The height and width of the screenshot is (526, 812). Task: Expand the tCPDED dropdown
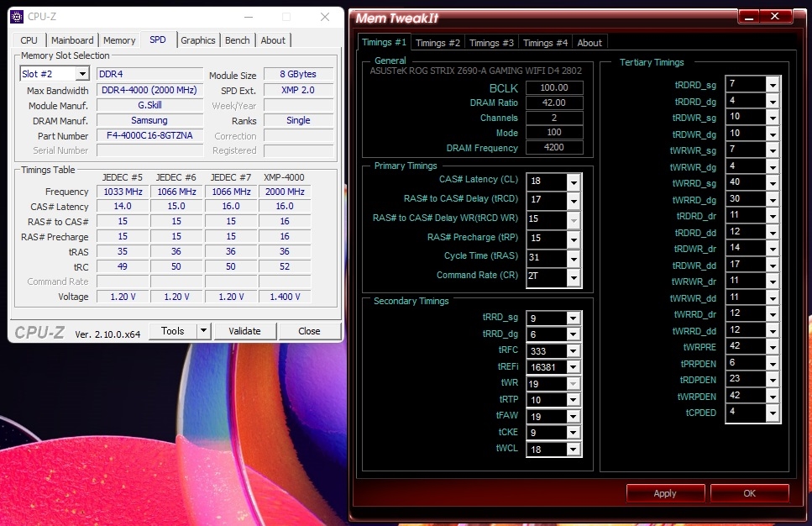click(773, 413)
